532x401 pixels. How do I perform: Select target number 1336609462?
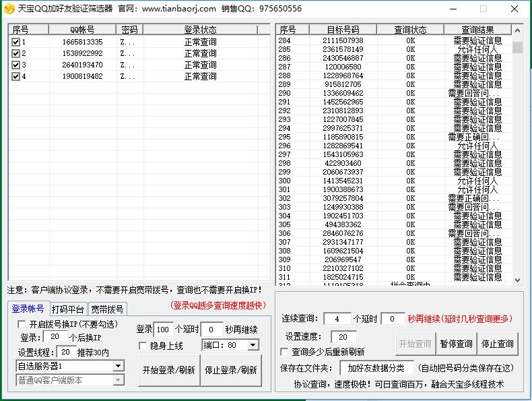click(343, 94)
